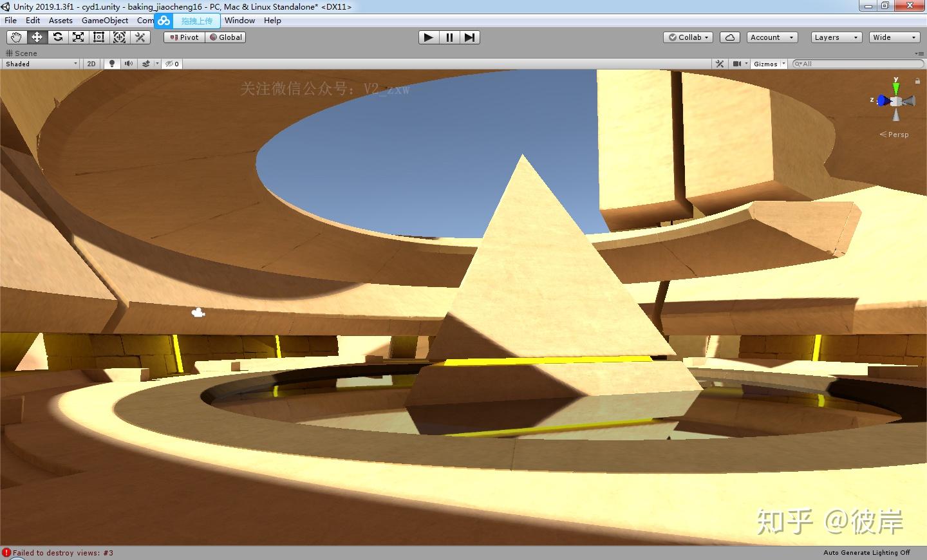Open the Wide layout dropdown
Viewport: 927px width, 560px height.
(894, 37)
